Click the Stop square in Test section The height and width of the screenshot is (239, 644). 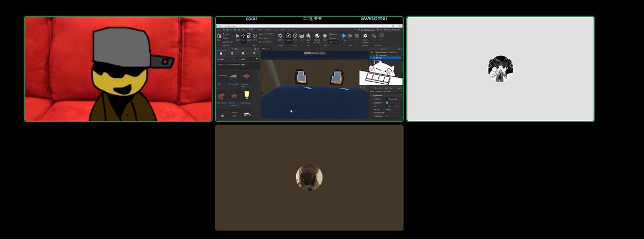pyautogui.click(x=357, y=37)
